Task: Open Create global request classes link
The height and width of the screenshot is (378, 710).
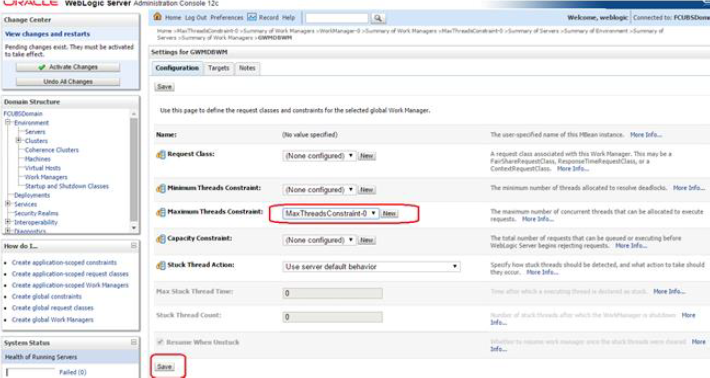Action: (53, 308)
